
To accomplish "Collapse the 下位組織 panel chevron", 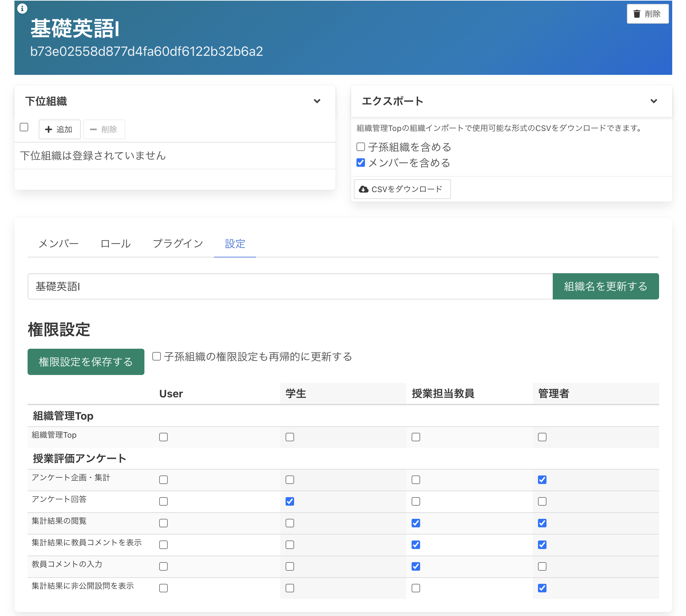I will coord(317,101).
